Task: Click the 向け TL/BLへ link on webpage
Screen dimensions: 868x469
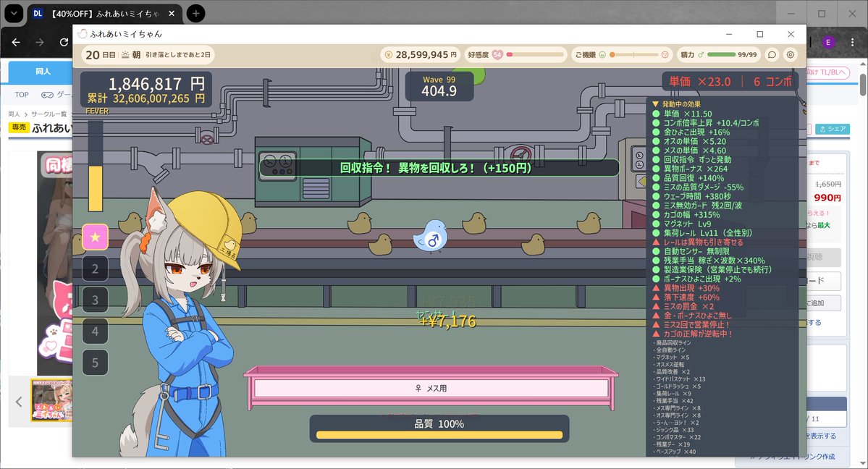Action: coord(827,72)
